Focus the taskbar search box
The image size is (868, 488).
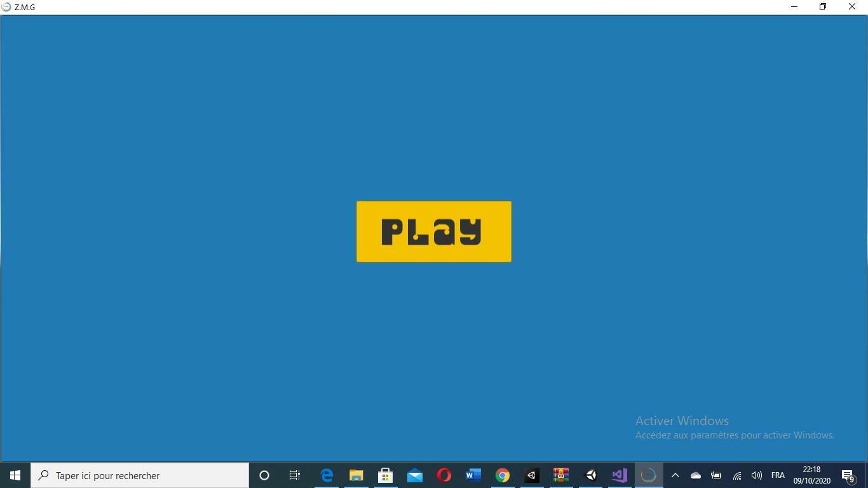click(140, 475)
